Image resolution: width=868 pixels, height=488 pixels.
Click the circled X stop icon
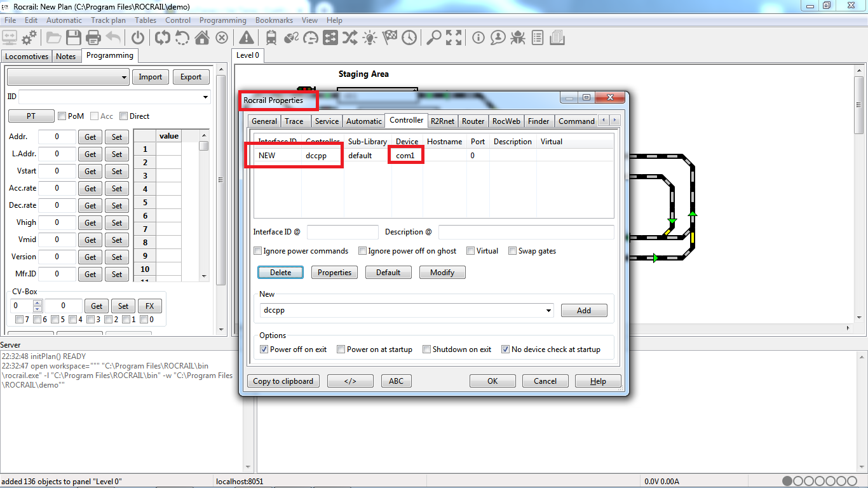point(222,37)
